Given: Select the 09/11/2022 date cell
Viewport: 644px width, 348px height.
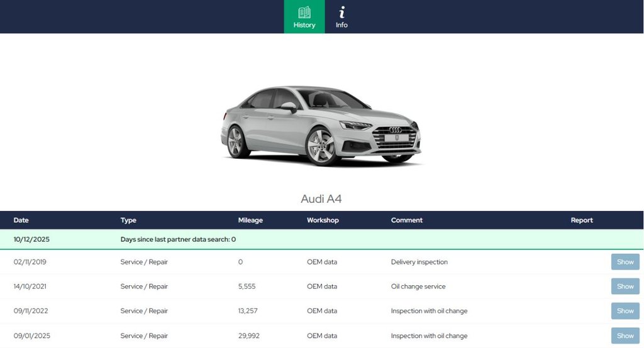Looking at the screenshot, I should 31,311.
